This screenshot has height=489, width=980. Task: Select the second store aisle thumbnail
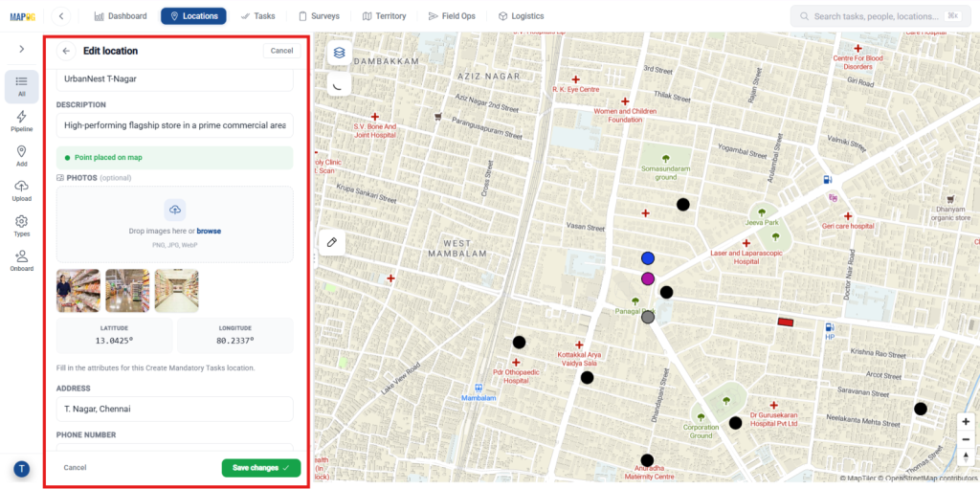click(x=127, y=291)
